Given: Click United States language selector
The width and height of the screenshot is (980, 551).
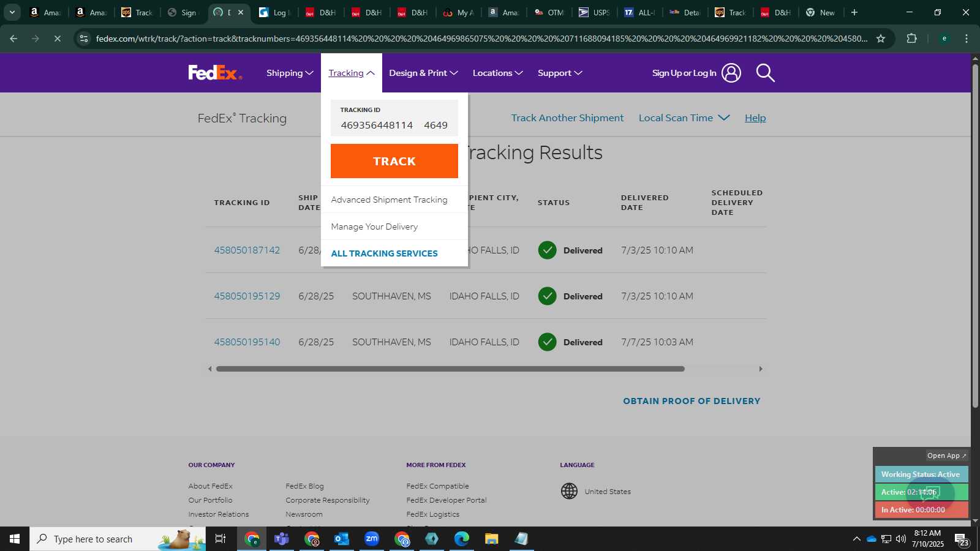Looking at the screenshot, I should pyautogui.click(x=608, y=491).
